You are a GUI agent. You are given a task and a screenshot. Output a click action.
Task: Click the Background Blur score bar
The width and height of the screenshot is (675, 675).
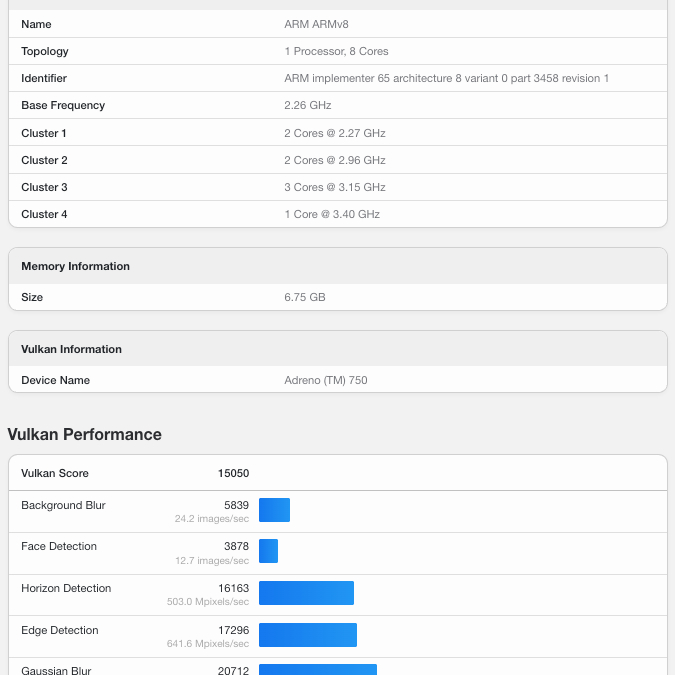(274, 510)
